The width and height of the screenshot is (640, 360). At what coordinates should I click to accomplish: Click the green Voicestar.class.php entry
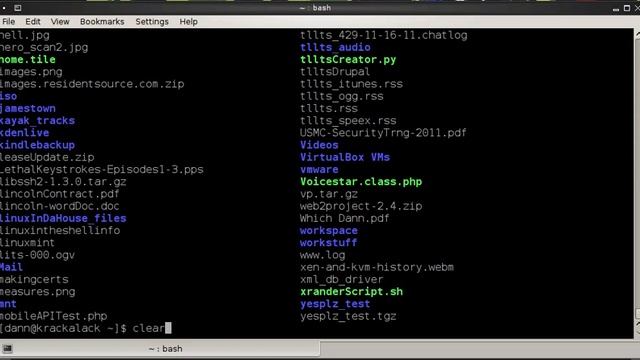pos(361,182)
